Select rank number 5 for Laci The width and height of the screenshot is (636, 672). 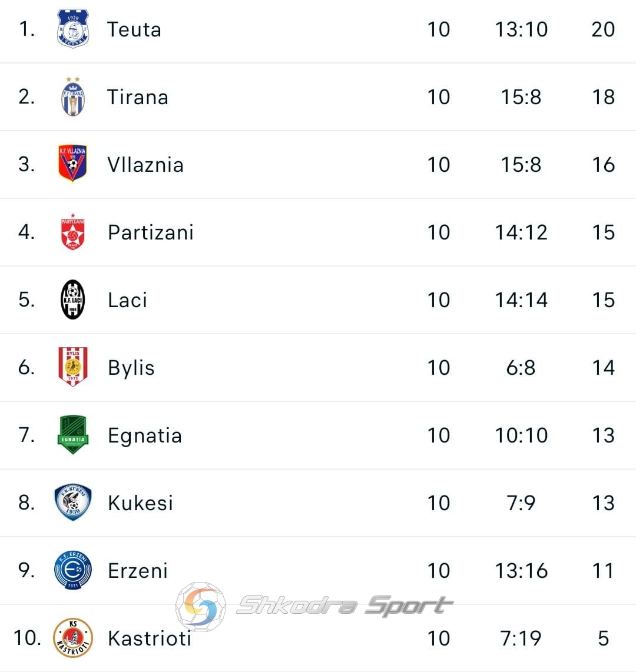(26, 300)
